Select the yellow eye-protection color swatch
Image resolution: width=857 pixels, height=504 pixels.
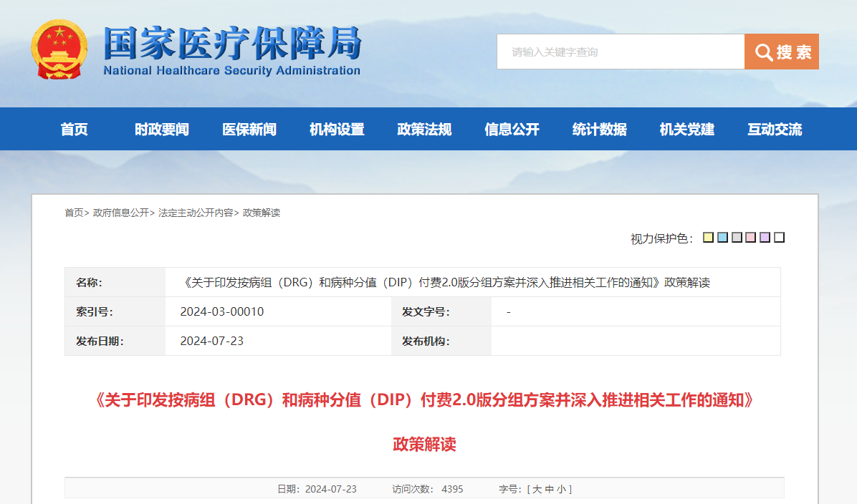click(x=708, y=238)
